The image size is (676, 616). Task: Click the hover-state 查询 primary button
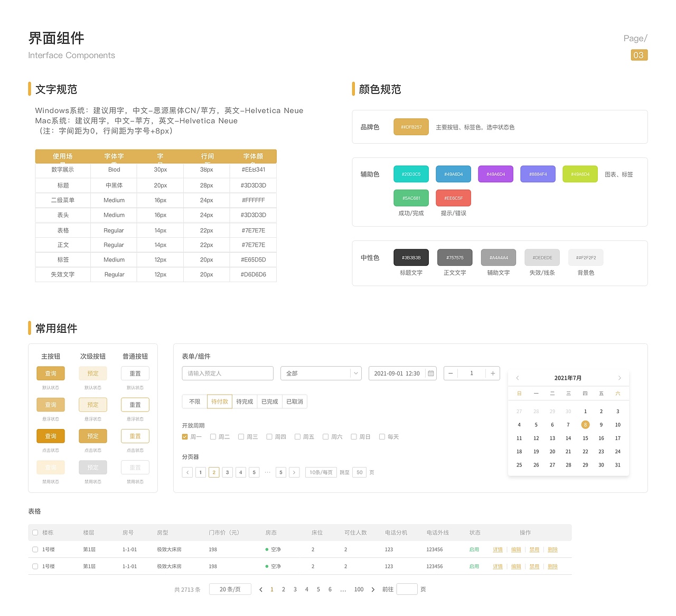(x=50, y=404)
